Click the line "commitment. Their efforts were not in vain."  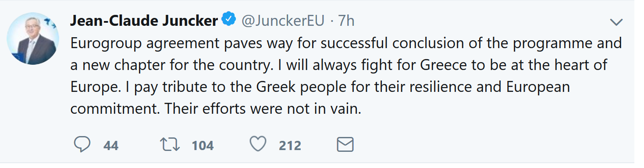tap(216, 109)
